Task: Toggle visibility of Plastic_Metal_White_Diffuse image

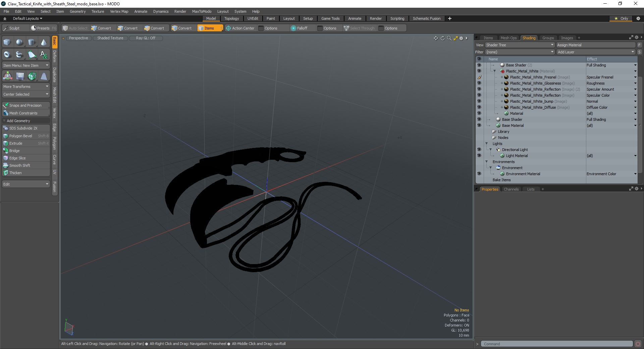Action: pos(479,107)
